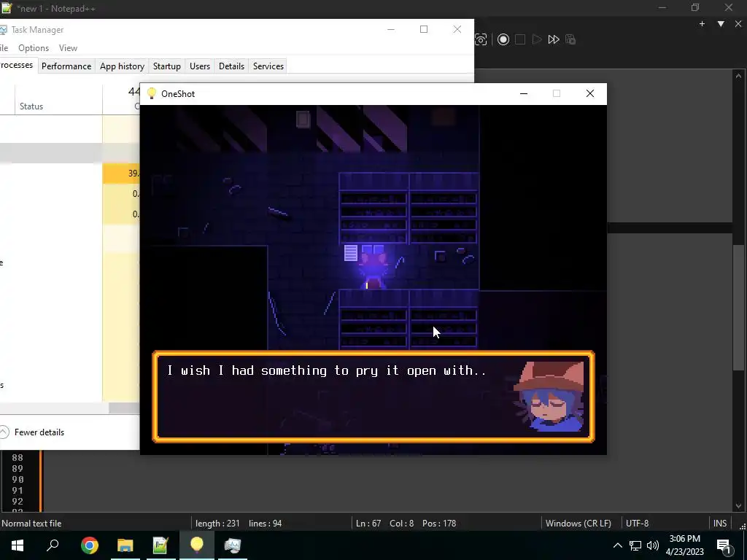
Task: Switch to Notepad++ via taskbar icon
Action: click(x=160, y=545)
